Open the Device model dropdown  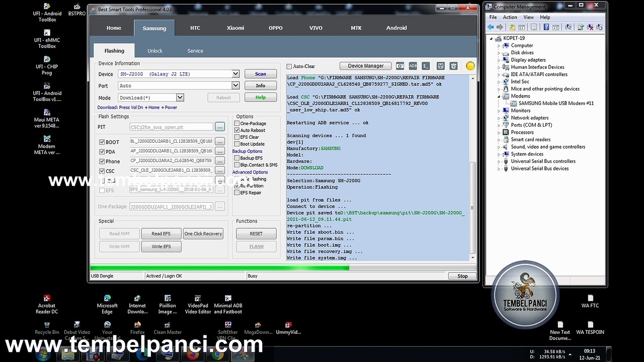pos(235,74)
